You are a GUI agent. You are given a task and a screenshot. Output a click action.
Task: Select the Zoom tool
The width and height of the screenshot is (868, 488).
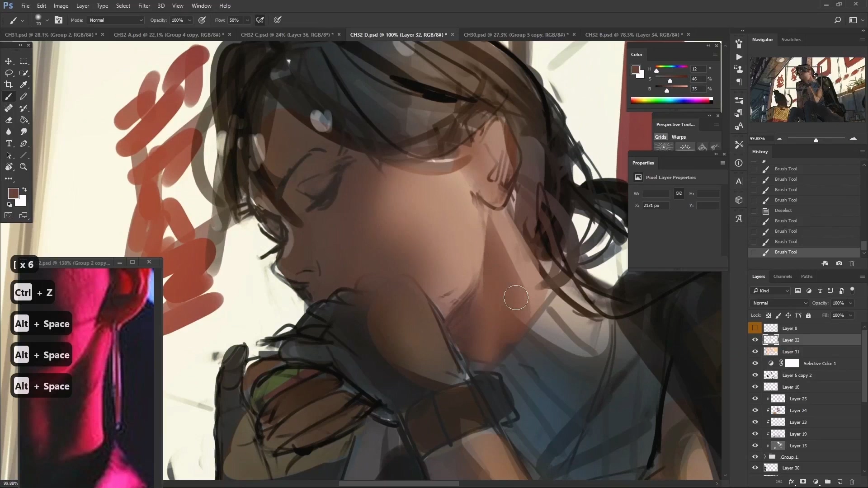24,167
